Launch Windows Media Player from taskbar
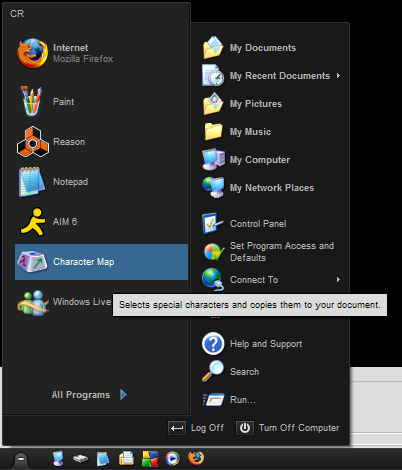 [172, 459]
